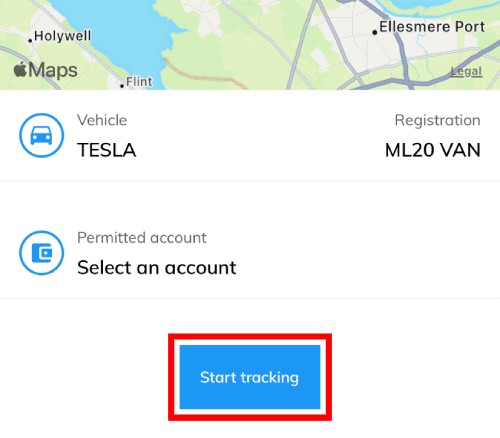
Task: Click the red dotted path on map
Action: [x=203, y=75]
